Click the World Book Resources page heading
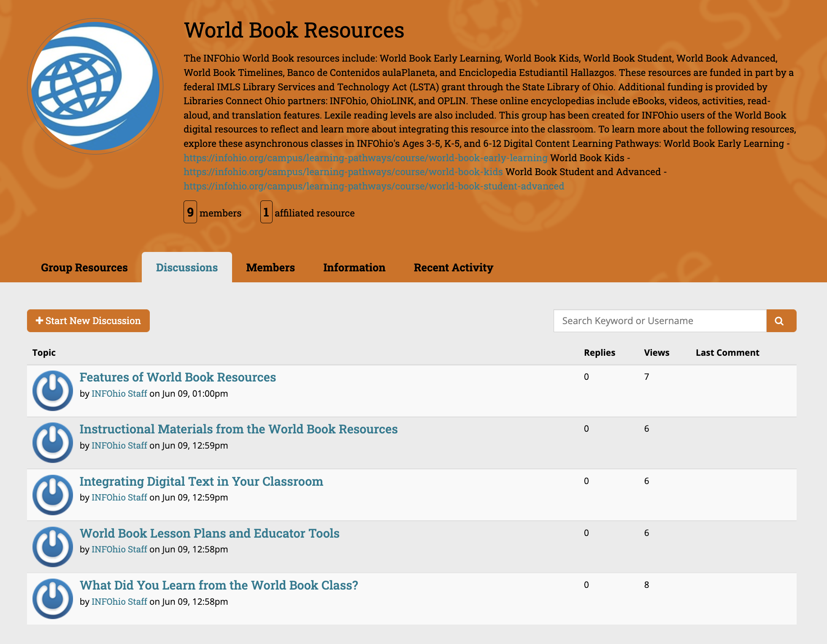 point(294,30)
